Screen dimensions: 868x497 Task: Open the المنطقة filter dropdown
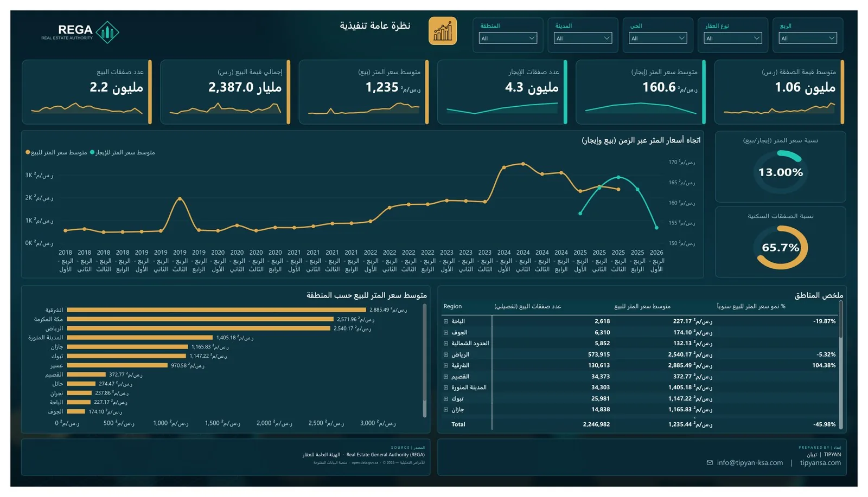[508, 38]
